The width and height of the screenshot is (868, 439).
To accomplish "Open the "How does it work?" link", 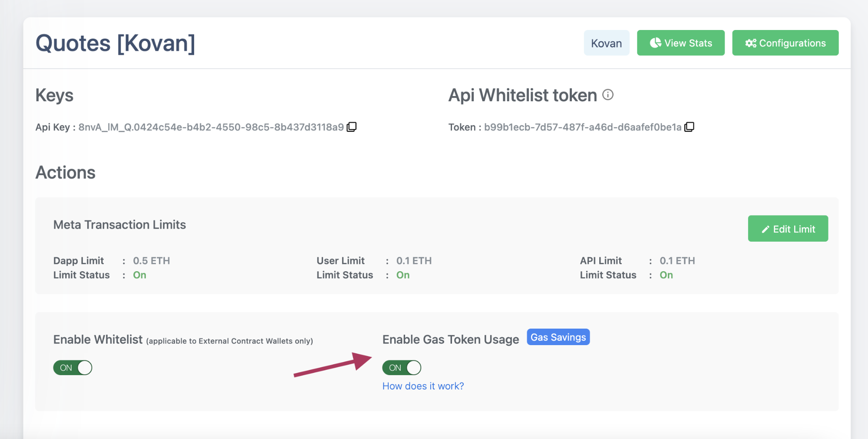I will [423, 386].
